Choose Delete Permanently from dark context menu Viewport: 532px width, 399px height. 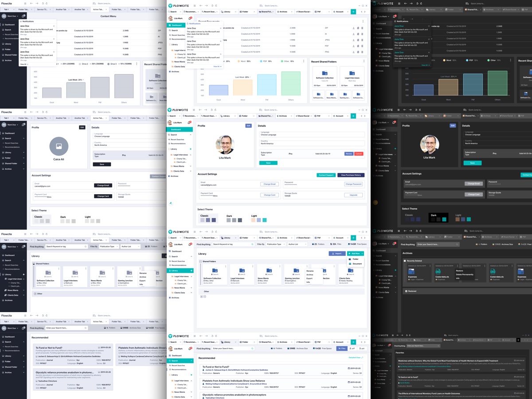tap(465, 274)
